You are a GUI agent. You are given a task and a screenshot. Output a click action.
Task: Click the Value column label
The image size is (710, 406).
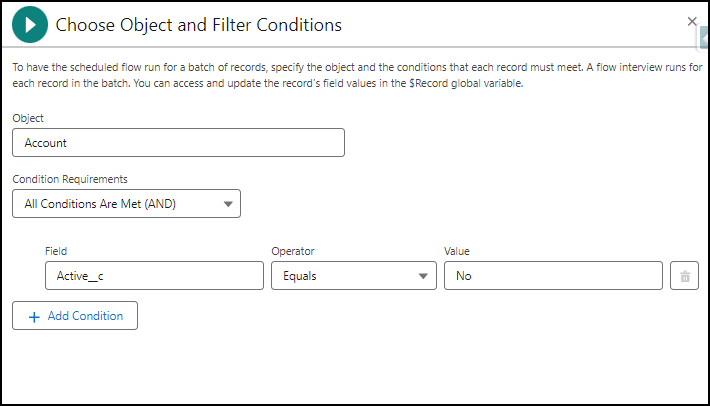click(x=456, y=251)
